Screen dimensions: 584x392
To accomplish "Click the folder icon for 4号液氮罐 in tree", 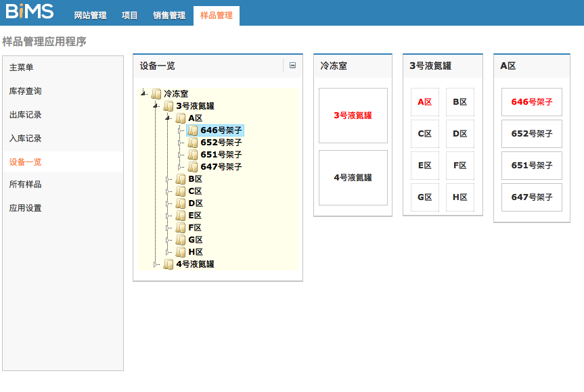I will (x=169, y=264).
